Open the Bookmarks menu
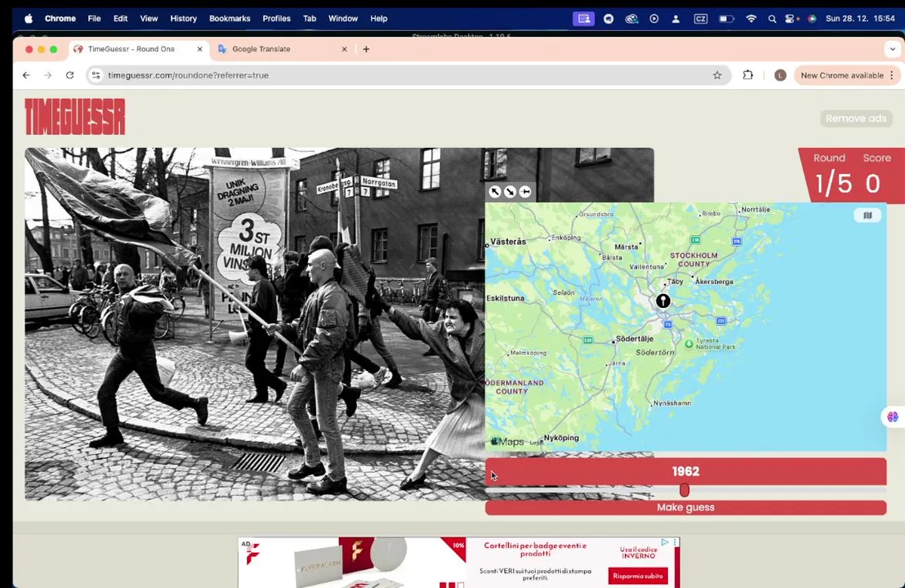905x588 pixels. click(230, 19)
